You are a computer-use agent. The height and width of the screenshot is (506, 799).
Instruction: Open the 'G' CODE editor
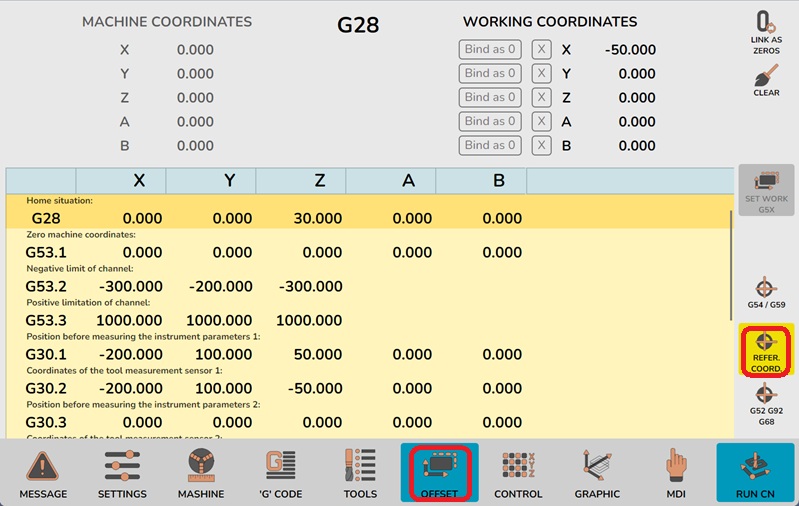click(x=281, y=473)
